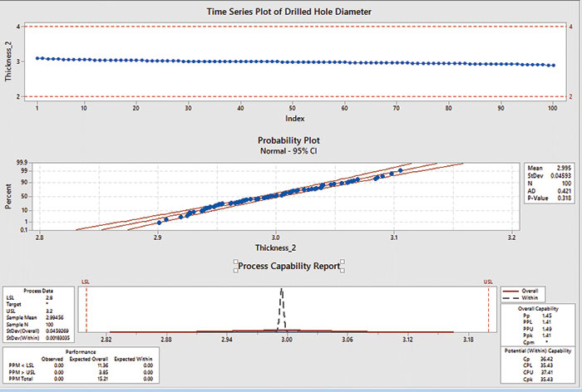Click the 'Observed' column header
Viewport: 582px width, 392px height.
coord(52,359)
